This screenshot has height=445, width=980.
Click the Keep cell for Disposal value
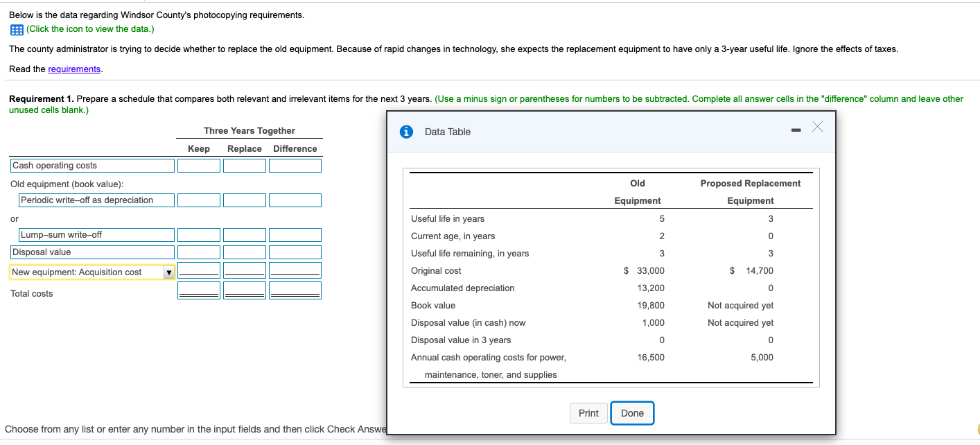(x=198, y=252)
